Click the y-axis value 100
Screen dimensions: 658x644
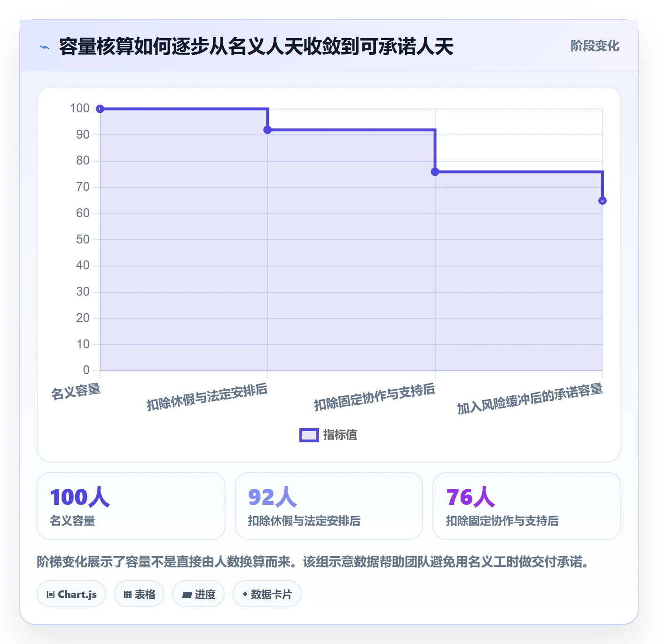[x=79, y=109]
